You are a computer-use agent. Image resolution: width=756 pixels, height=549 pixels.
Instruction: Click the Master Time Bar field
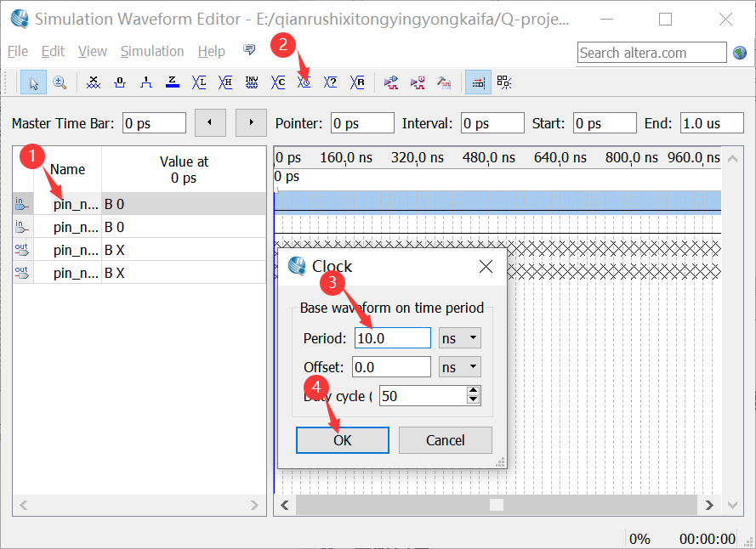pos(154,123)
